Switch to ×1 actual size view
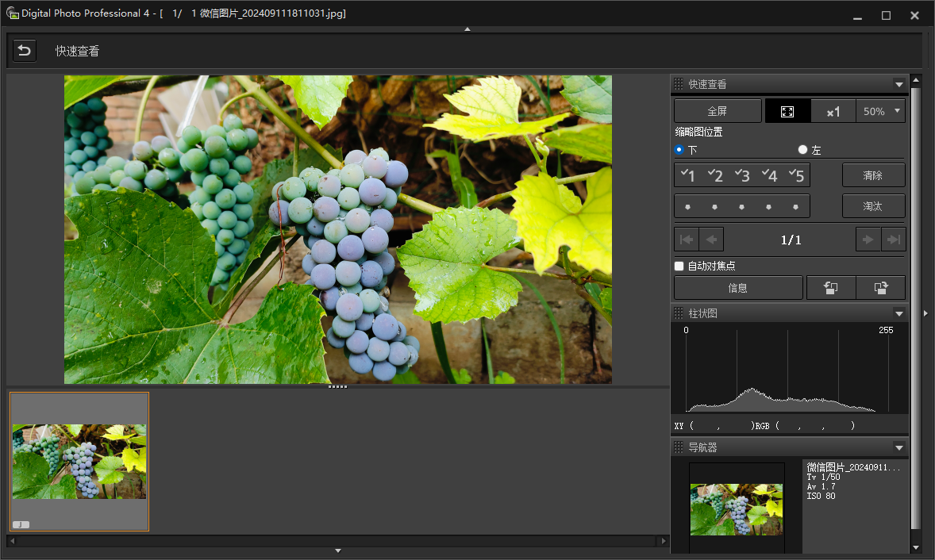 (x=833, y=112)
